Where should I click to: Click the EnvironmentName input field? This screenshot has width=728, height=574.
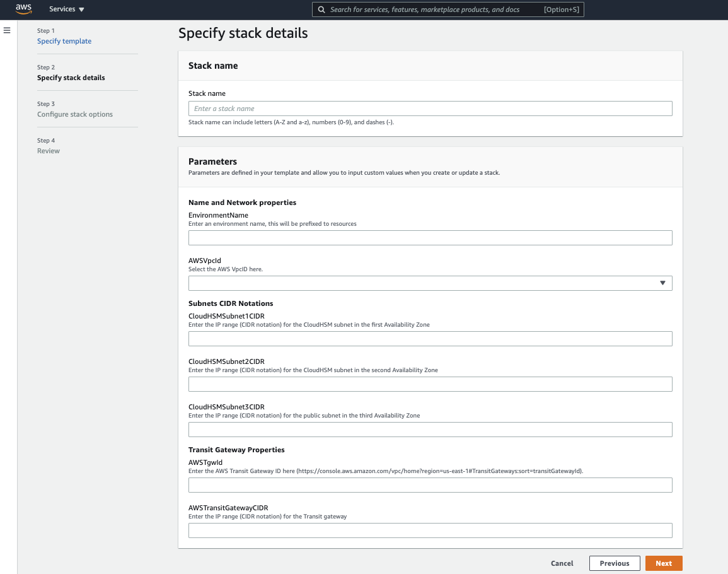(x=430, y=237)
